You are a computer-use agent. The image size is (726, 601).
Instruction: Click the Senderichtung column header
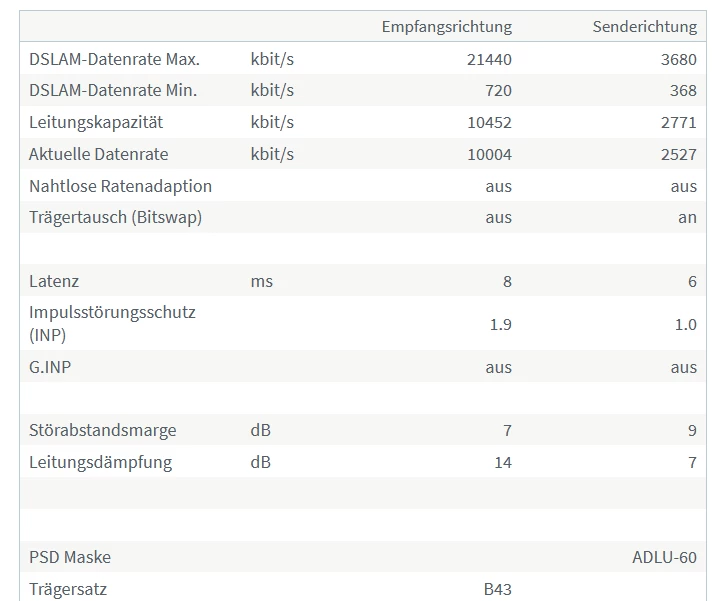(645, 27)
